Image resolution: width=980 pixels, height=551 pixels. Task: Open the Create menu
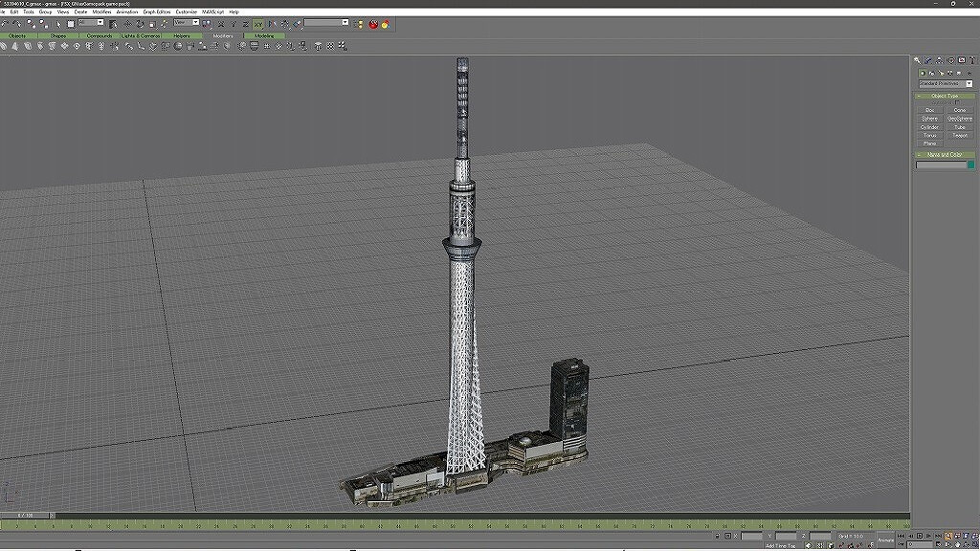point(80,11)
